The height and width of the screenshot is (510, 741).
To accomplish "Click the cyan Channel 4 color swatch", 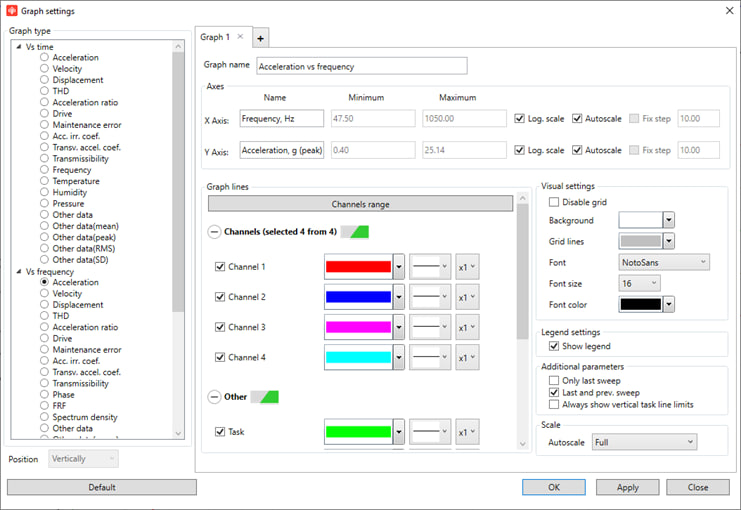I will 358,357.
